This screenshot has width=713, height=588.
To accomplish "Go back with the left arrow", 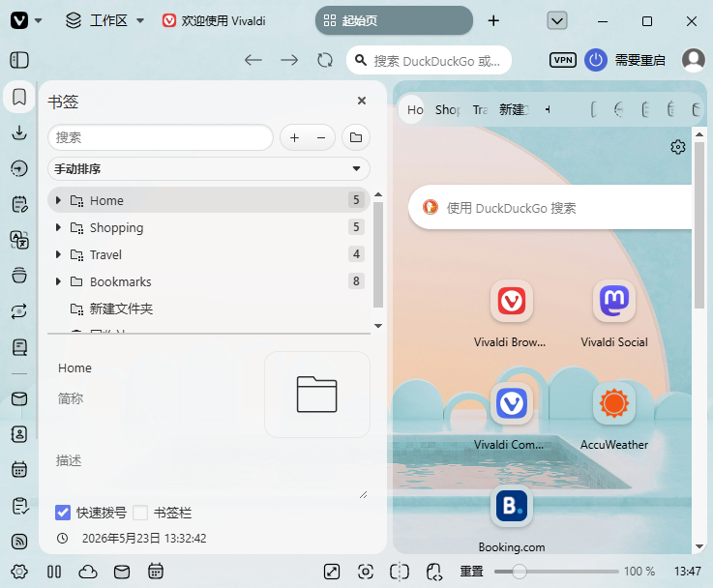I will click(253, 60).
